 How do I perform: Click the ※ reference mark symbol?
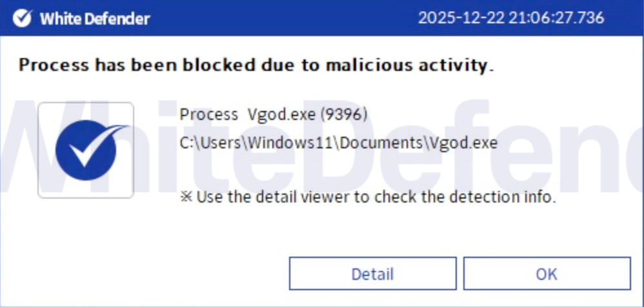pos(186,197)
